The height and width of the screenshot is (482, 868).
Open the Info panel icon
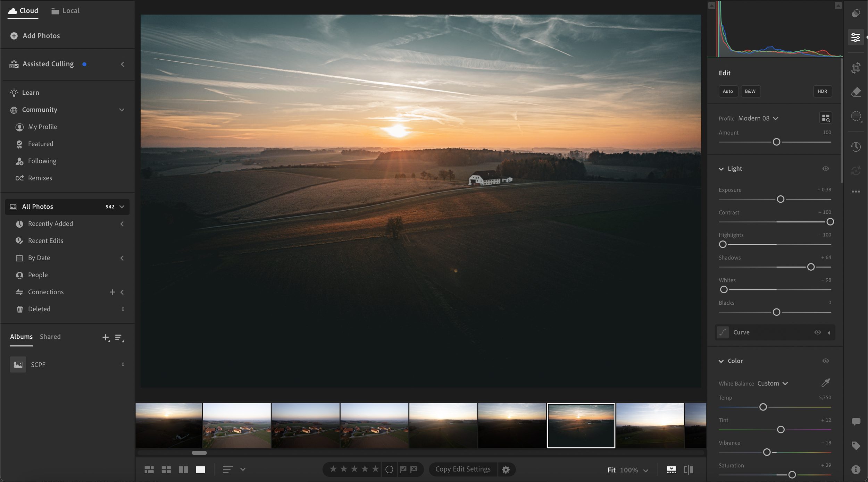pos(856,470)
